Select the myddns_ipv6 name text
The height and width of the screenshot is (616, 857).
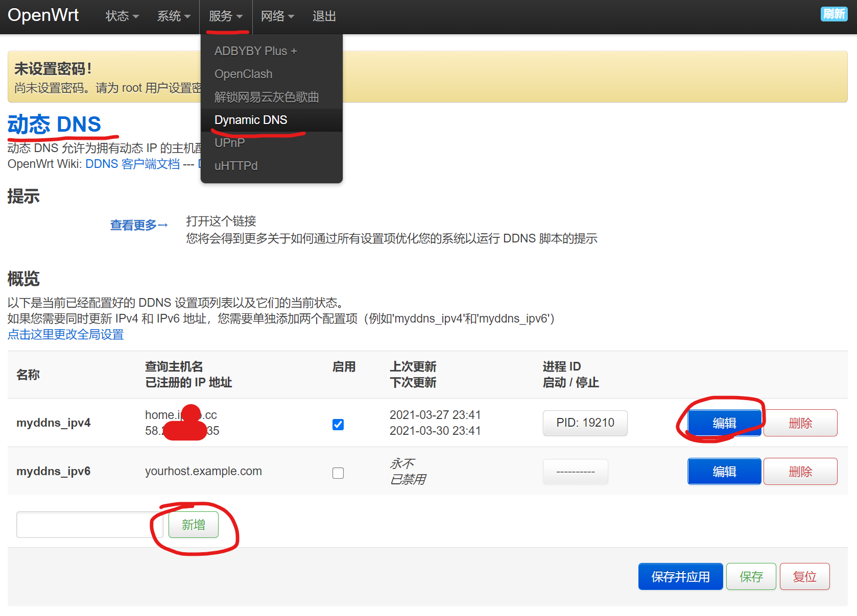54,471
